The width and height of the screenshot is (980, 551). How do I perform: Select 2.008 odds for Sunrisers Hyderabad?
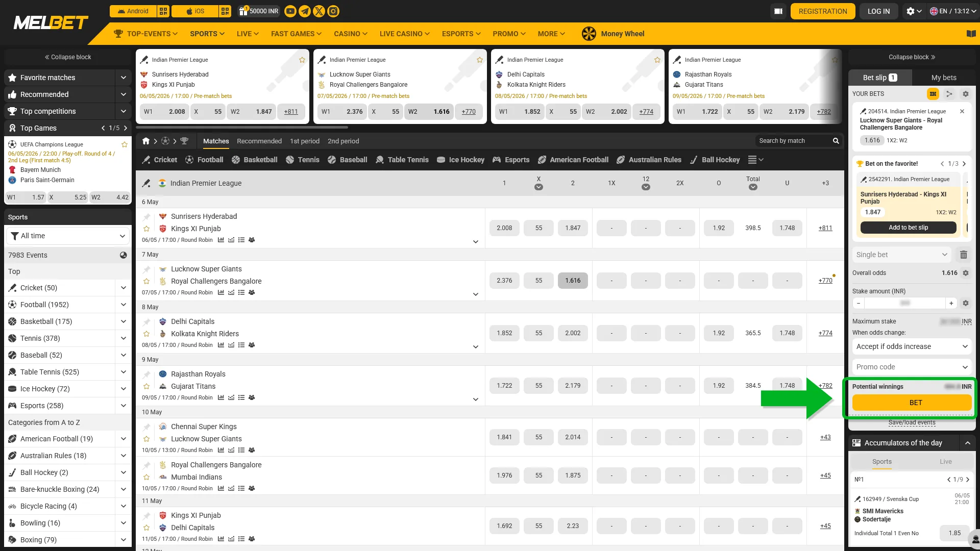click(x=504, y=228)
